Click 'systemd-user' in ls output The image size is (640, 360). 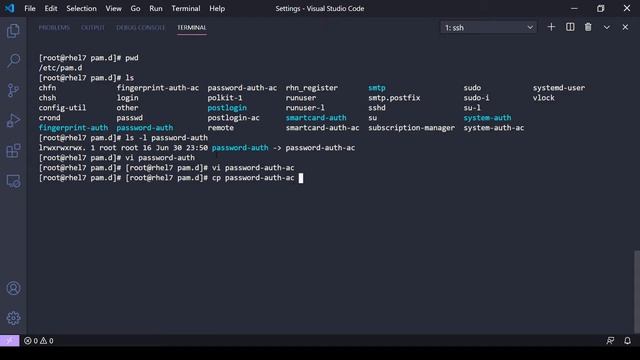(x=558, y=88)
